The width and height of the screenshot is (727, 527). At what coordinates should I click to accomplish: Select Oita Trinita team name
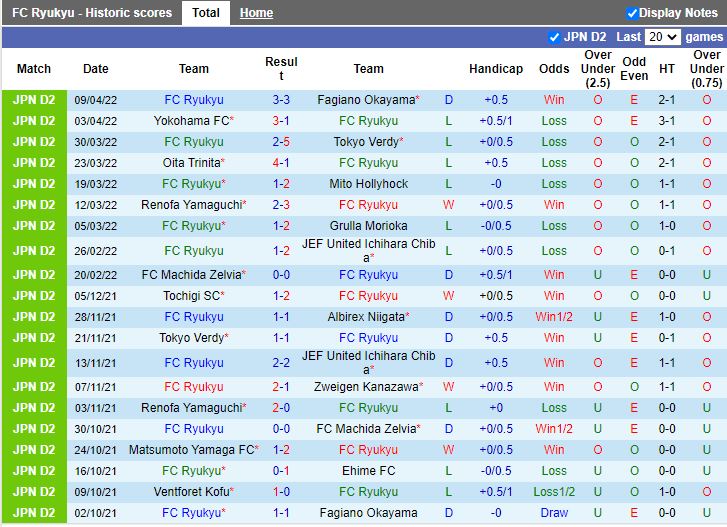click(191, 163)
